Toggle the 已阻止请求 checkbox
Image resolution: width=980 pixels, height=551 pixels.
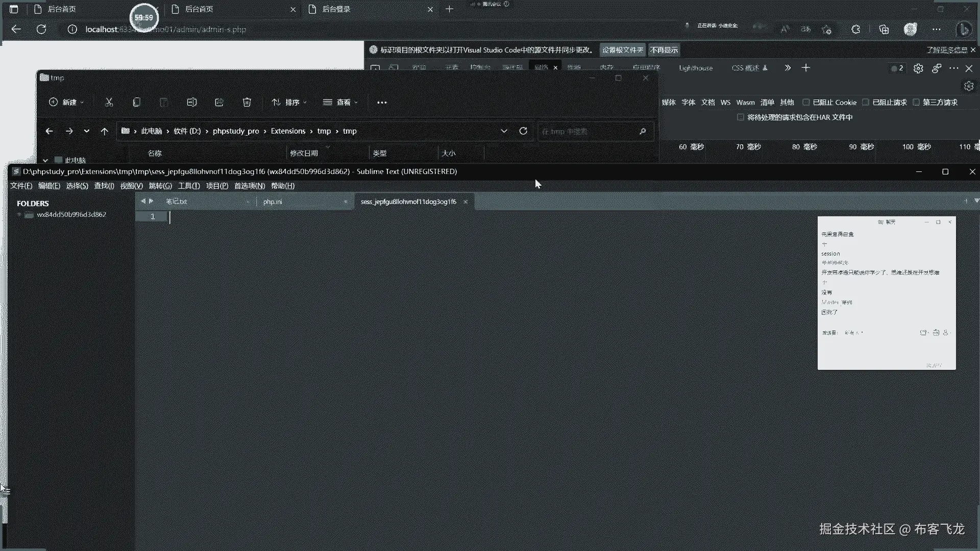pyautogui.click(x=866, y=103)
